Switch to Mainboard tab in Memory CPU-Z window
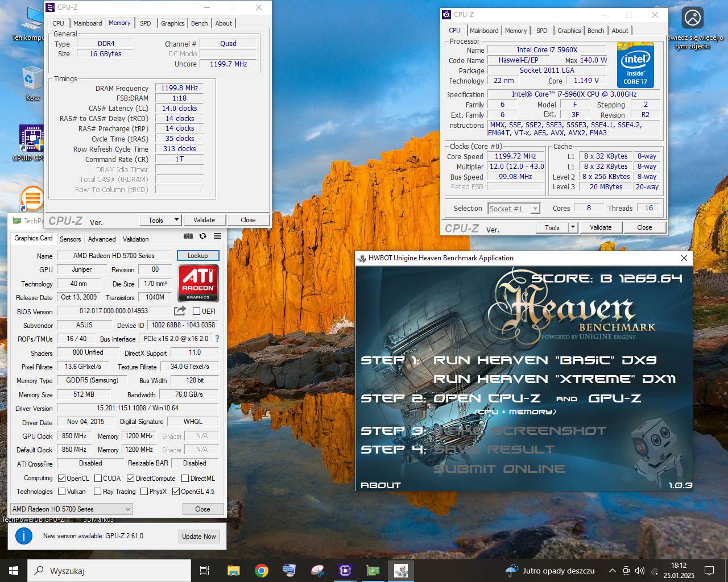The image size is (728, 582). click(x=88, y=23)
